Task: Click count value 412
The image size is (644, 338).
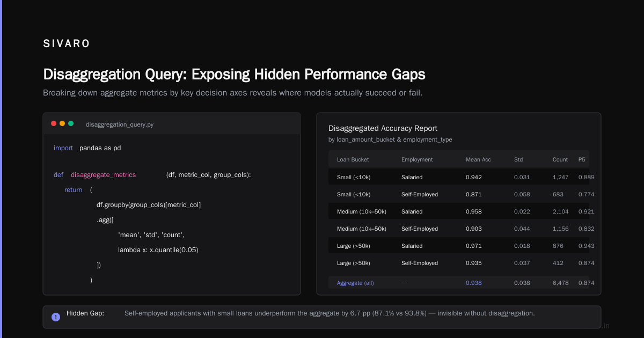Action: 558,263
